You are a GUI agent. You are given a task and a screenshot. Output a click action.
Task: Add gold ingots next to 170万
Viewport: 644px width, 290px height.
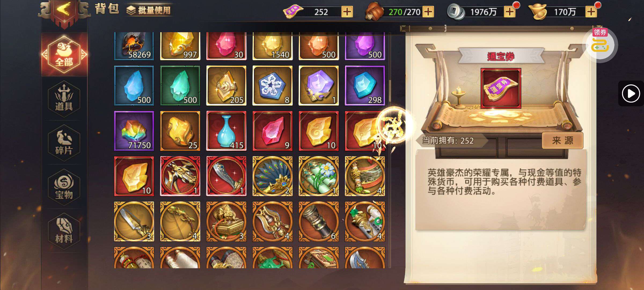pyautogui.click(x=591, y=12)
